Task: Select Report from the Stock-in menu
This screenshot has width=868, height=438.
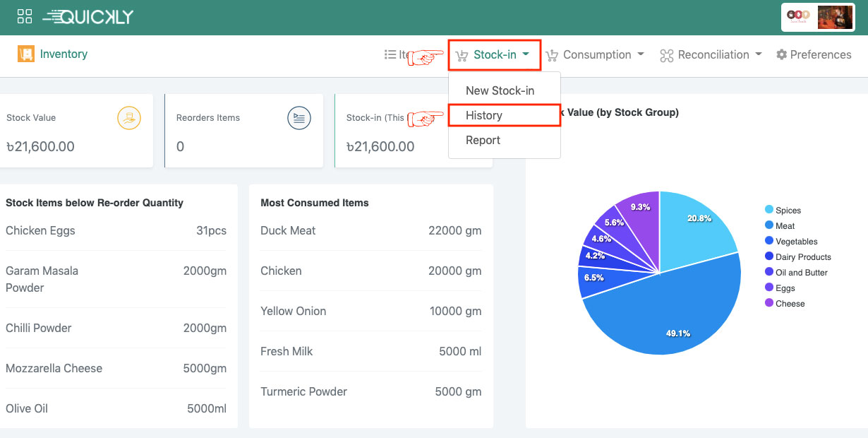Action: click(x=483, y=140)
